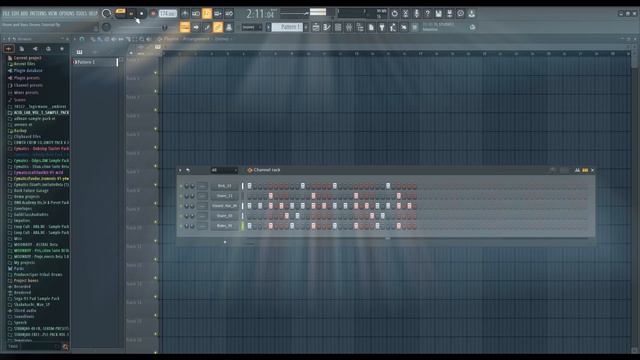The height and width of the screenshot is (360, 640).
Task: Expand Current project in browser
Action: [x=27, y=58]
